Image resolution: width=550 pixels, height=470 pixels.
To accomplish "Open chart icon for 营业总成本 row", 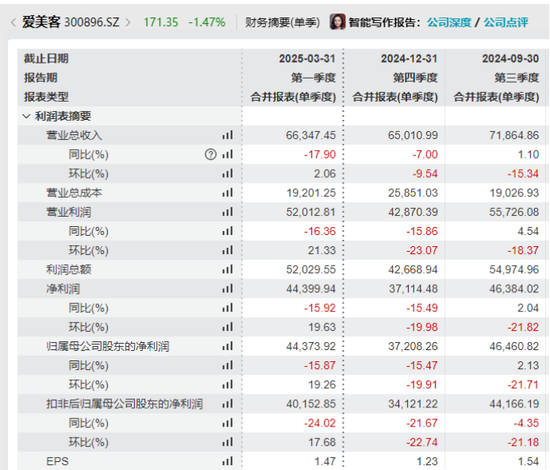I will click(x=227, y=193).
